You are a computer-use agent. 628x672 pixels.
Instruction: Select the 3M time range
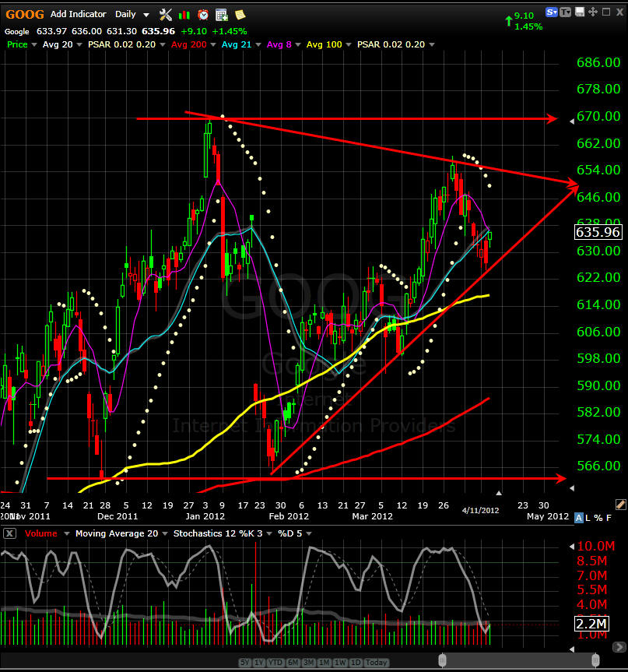(308, 662)
